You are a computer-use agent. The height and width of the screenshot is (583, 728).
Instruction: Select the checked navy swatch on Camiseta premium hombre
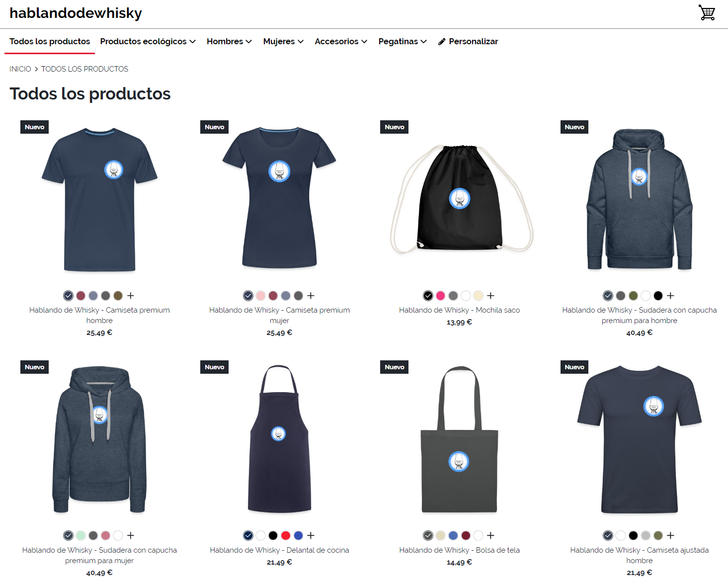(69, 296)
